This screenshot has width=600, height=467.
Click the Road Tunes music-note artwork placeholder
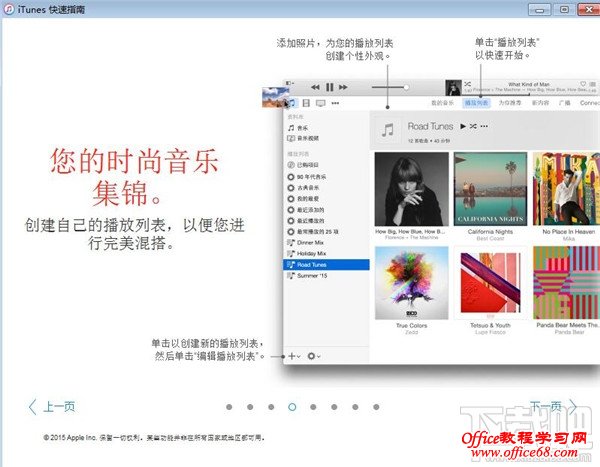click(388, 130)
